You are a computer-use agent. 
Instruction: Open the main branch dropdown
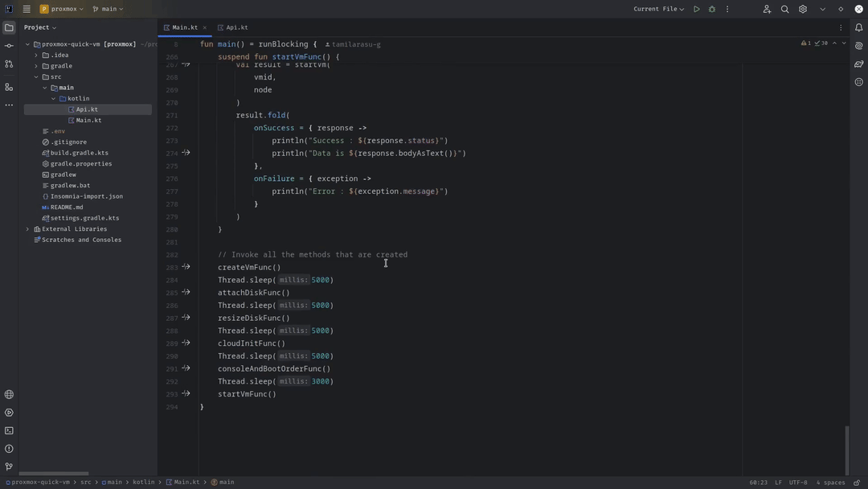pyautogui.click(x=108, y=9)
